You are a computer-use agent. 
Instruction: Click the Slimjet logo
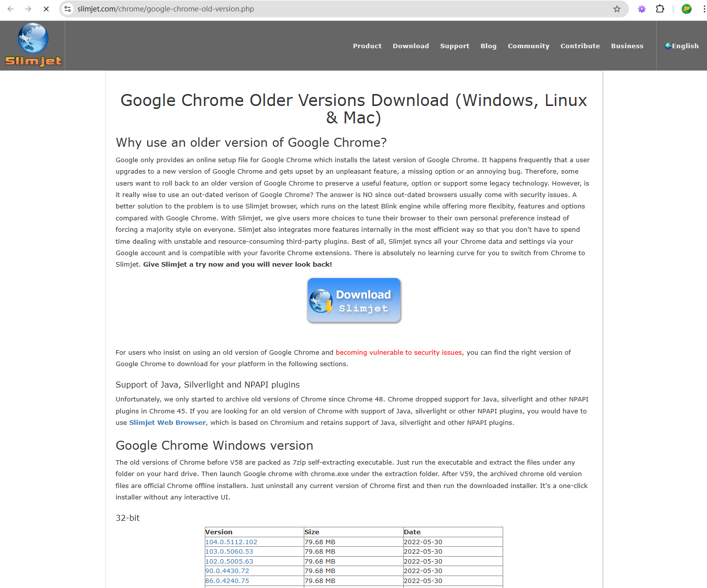click(33, 45)
